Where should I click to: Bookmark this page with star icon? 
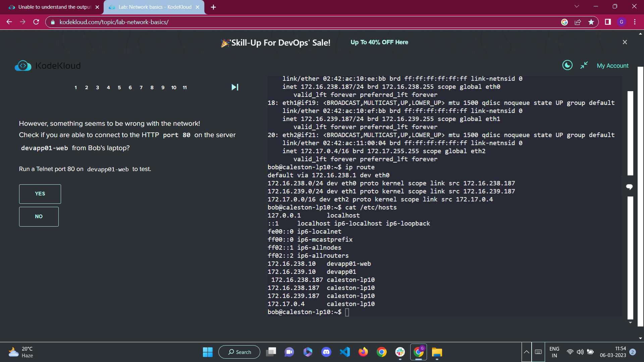(591, 22)
